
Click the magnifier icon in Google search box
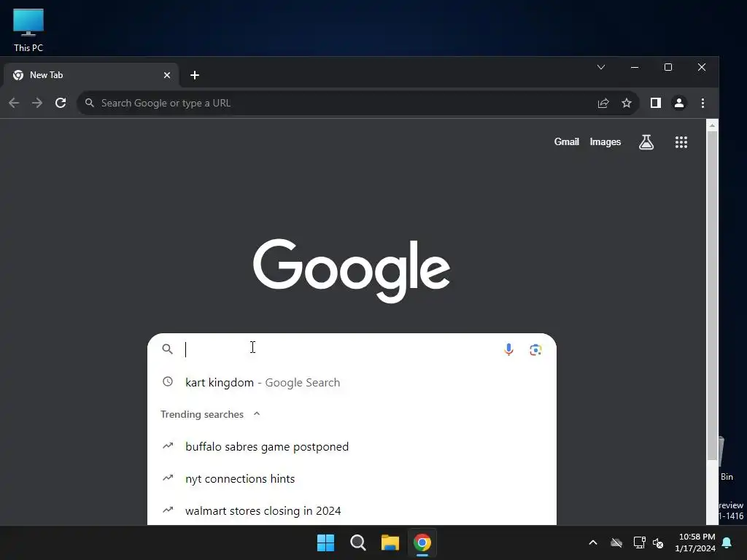coord(167,349)
